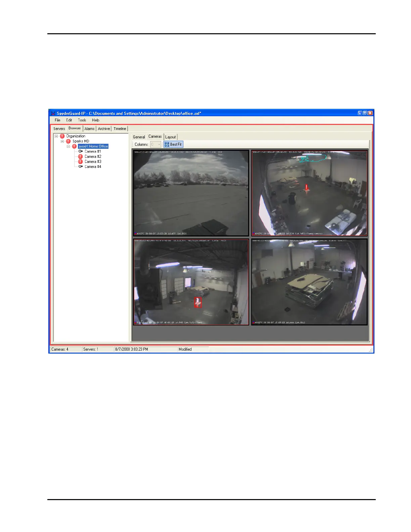Click the window resize grip
Image resolution: width=411 pixels, height=532 pixels.
point(371,350)
